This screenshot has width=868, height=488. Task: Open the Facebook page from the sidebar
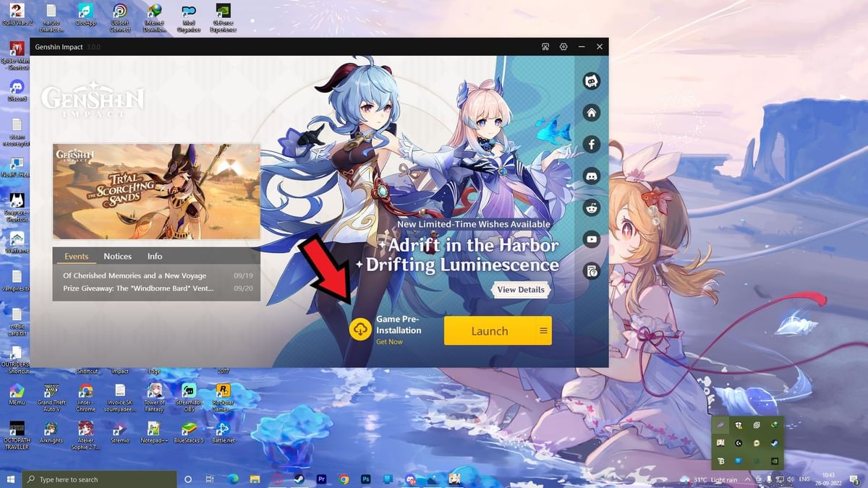pos(592,144)
